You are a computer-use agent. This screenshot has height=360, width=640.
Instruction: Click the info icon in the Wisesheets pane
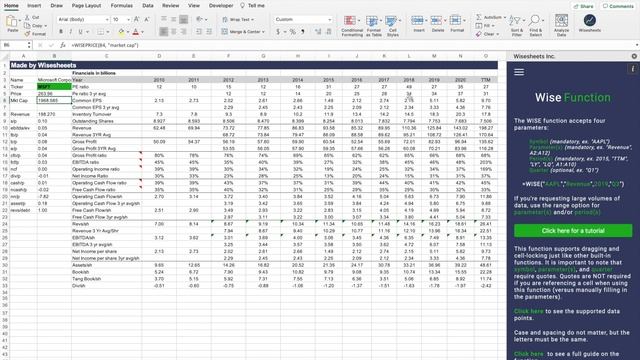633,69
